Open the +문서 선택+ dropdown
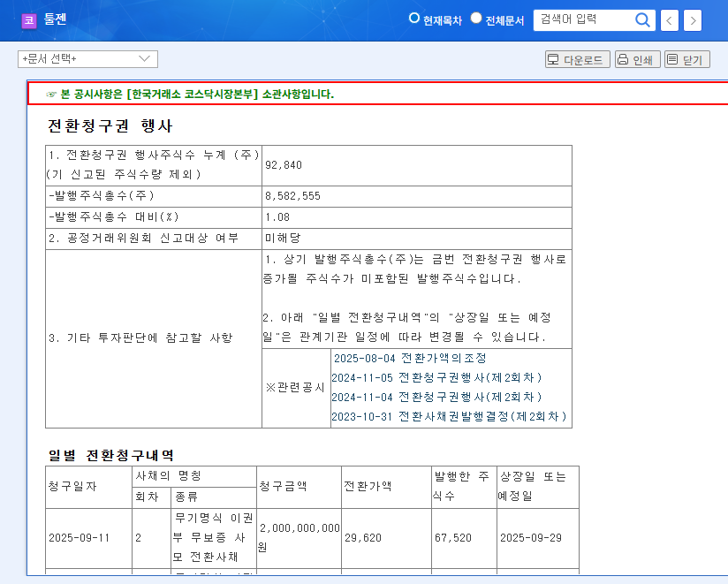This screenshot has width=728, height=584. (x=87, y=59)
